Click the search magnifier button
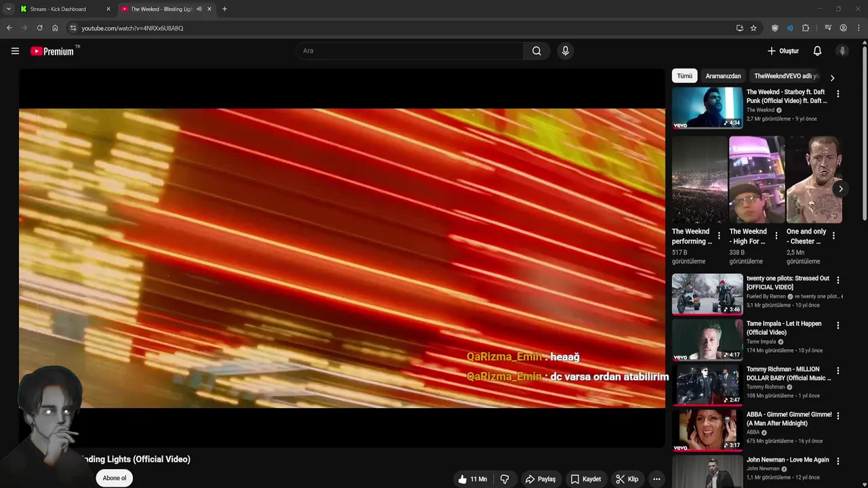Viewport: 868px width, 488px height. click(x=536, y=51)
